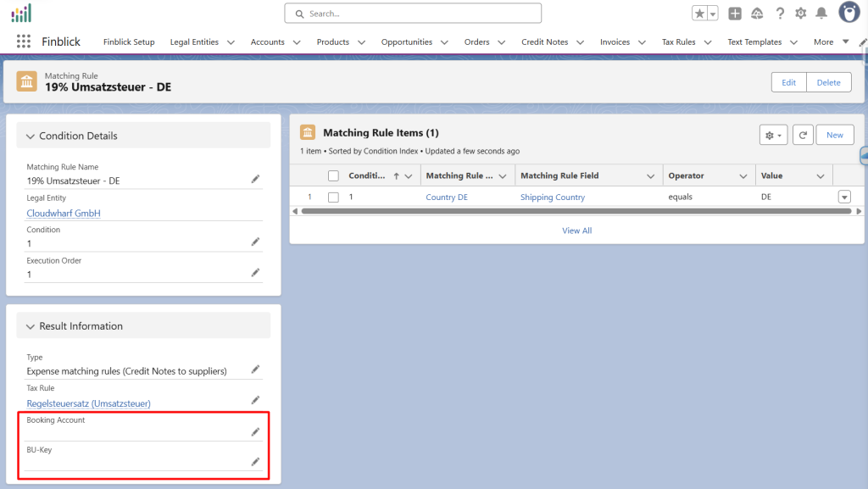
Task: Open row actions dropdown for Country DE
Action: [x=843, y=197]
